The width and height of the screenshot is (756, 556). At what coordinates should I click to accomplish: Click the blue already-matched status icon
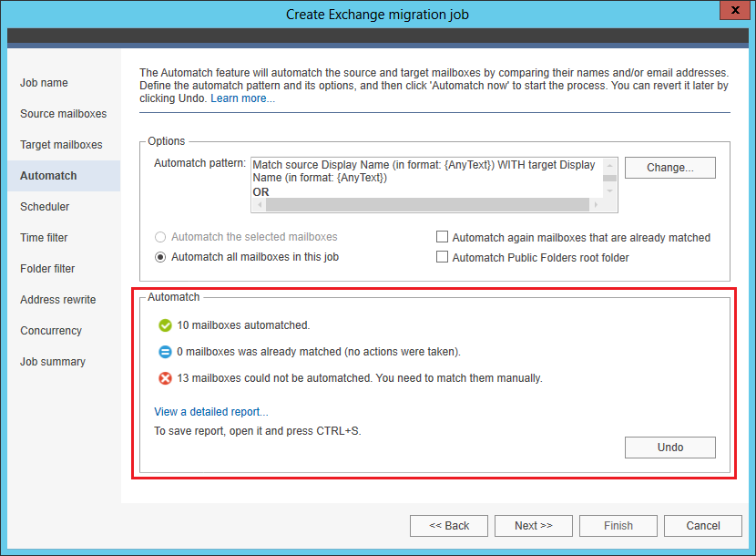165,352
